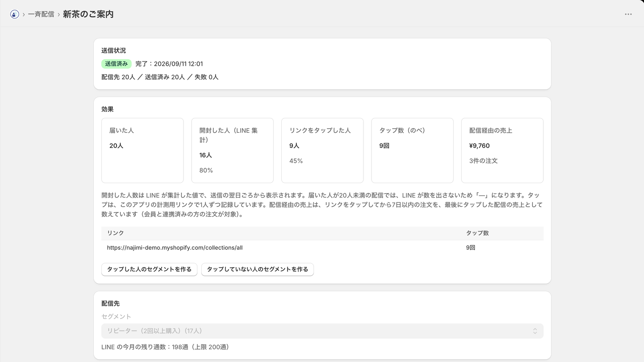Screen dimensions: 644x362
Task: Click the リンク column header
Action: tap(116, 233)
